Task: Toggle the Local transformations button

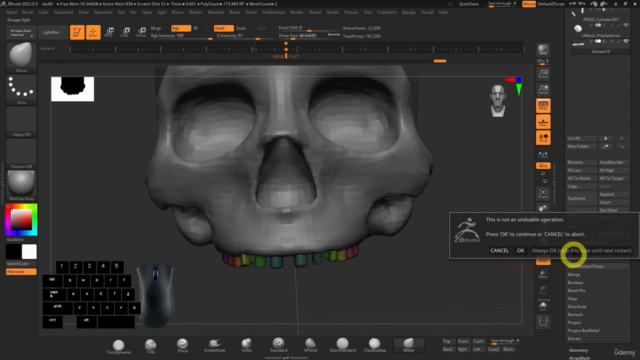Action: [x=543, y=138]
